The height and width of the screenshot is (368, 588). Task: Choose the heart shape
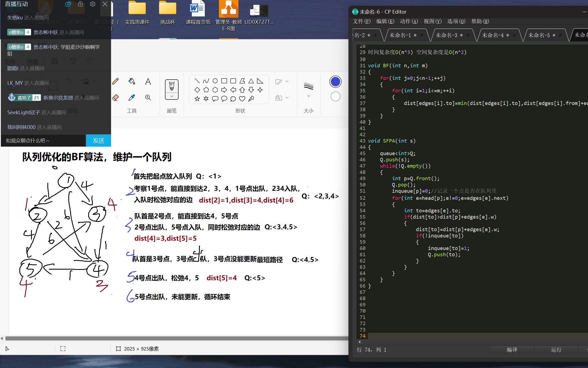242,99
